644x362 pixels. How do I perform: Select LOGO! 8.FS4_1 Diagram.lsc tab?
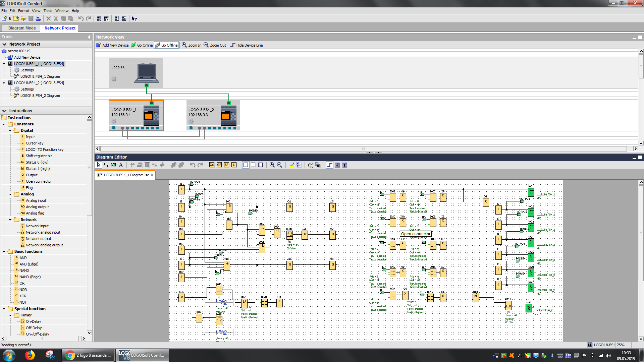click(x=125, y=175)
